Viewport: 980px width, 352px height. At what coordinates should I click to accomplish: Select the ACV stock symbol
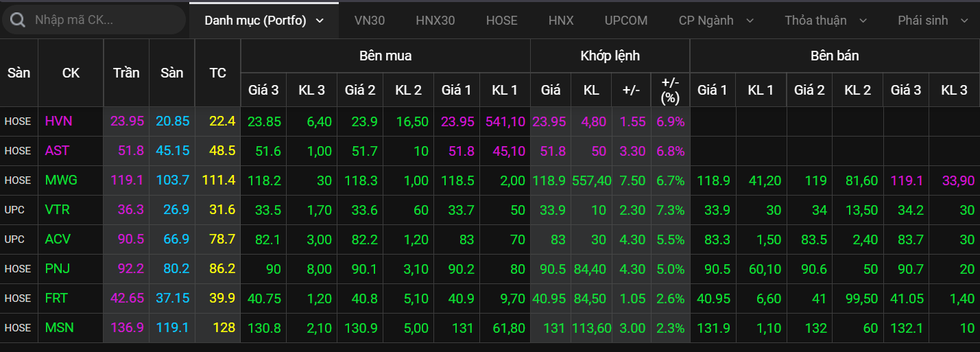point(58,239)
